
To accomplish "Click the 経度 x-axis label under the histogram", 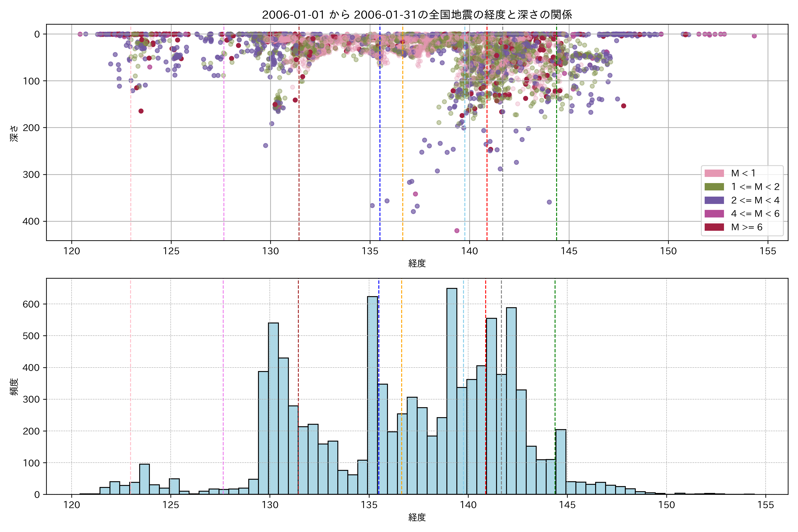I will (417, 517).
